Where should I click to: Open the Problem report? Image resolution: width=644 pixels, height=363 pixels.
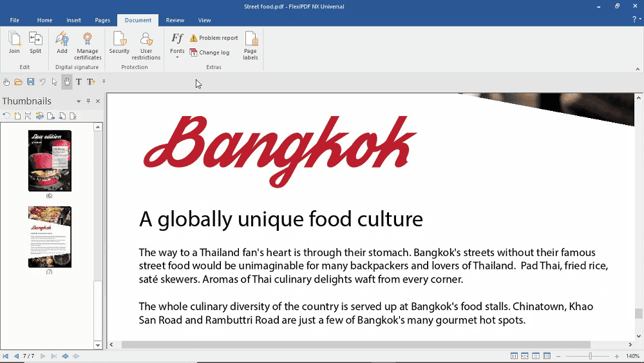coord(214,38)
